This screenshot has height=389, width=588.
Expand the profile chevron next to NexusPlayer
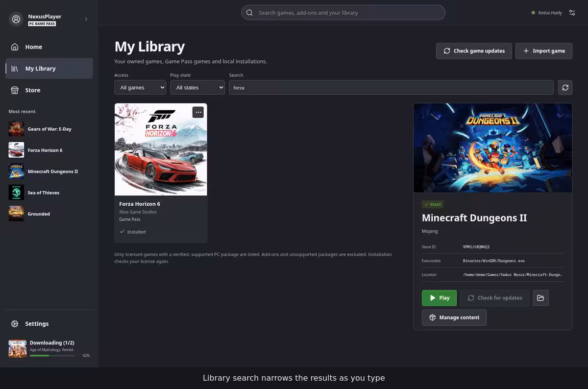click(x=86, y=19)
